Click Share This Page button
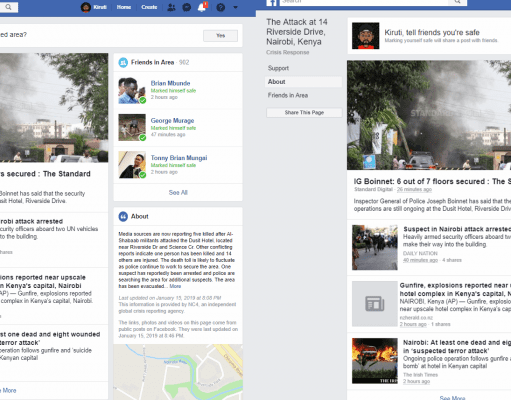 (x=304, y=112)
